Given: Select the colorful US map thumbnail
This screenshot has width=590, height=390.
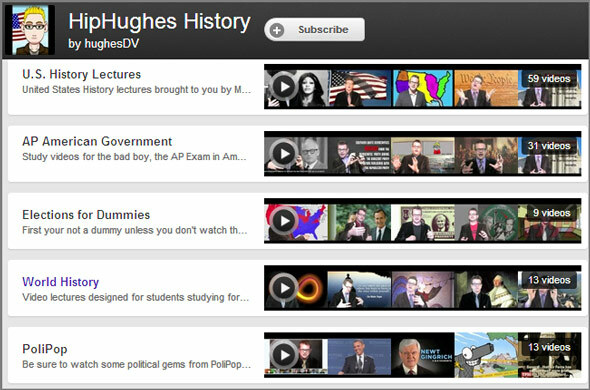Looking at the screenshot, I should pyautogui.click(x=423, y=88).
